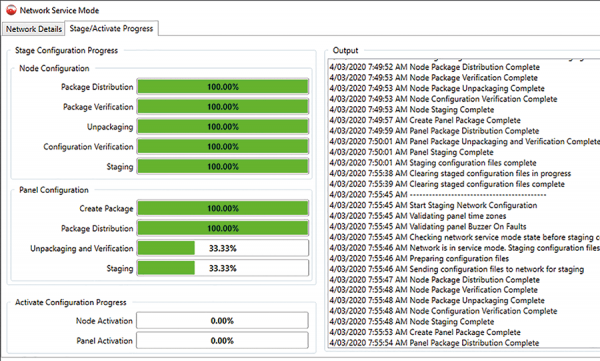This screenshot has height=361, width=600.
Task: Click the Node Configuration Staging progress bar
Action: 223,167
